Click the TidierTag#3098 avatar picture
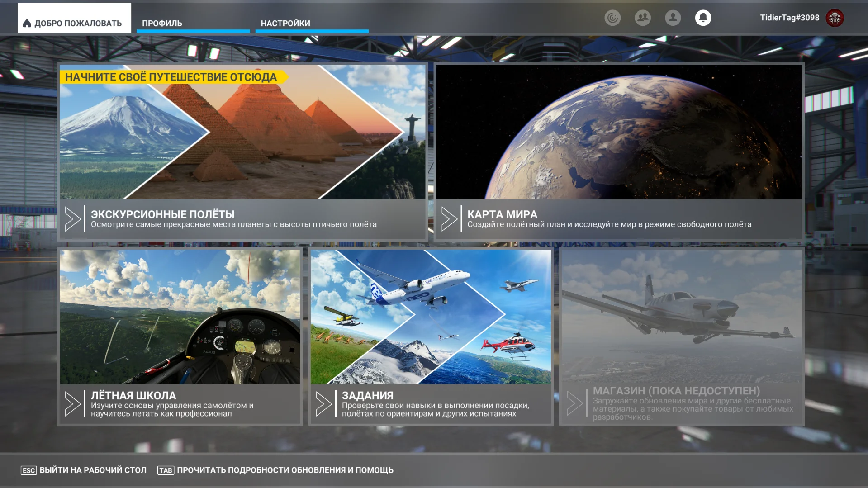868x488 pixels. click(835, 18)
